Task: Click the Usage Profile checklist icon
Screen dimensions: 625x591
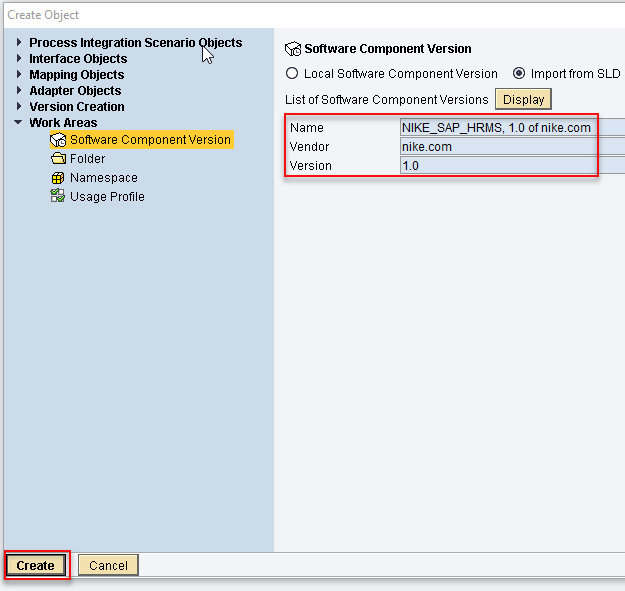Action: tap(58, 196)
